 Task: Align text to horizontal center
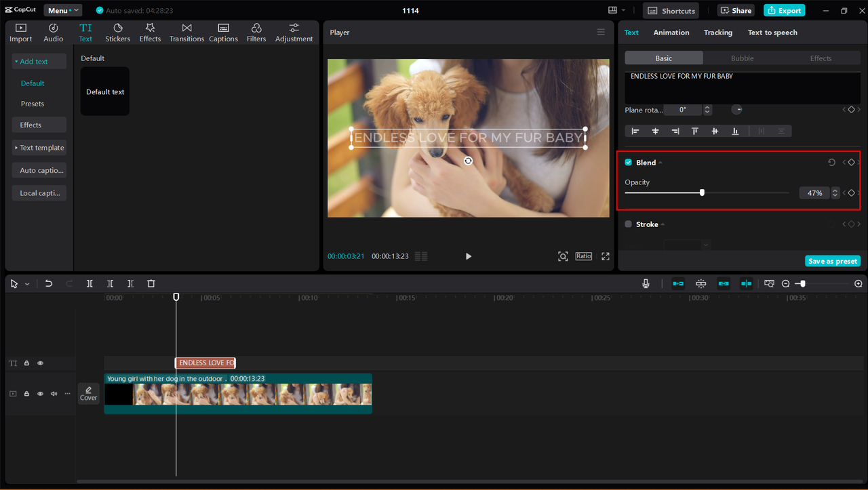coord(655,131)
